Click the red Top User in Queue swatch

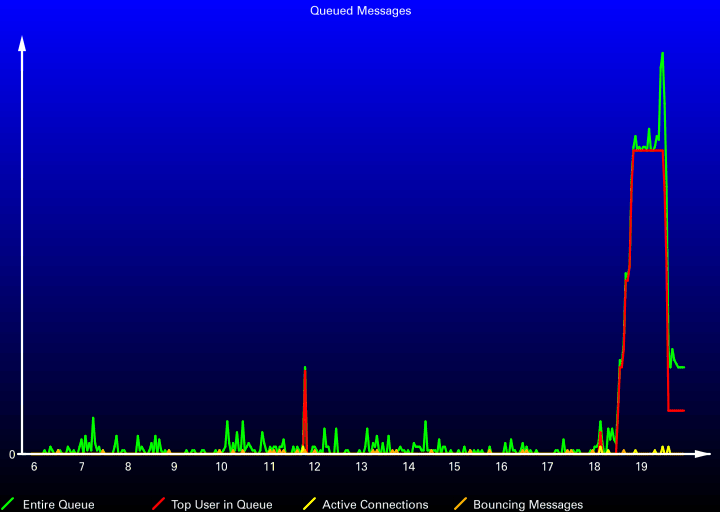pos(158,504)
